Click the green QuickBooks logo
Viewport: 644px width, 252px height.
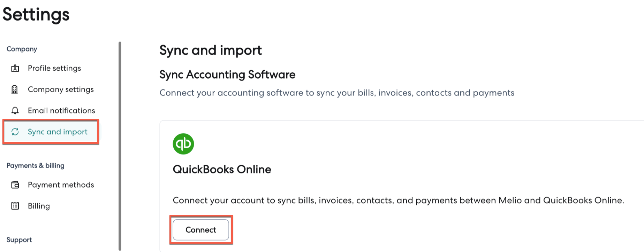(x=183, y=144)
